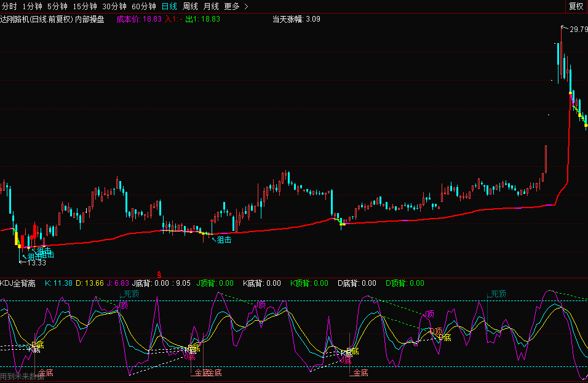The image size is (588, 383).
Task: Switch chart to the 30分钟 period
Action: point(114,6)
